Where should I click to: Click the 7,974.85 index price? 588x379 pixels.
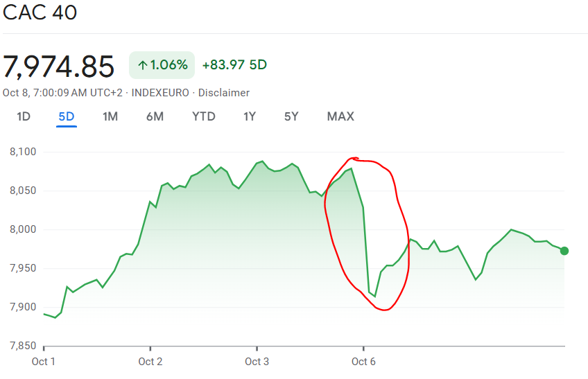59,67
